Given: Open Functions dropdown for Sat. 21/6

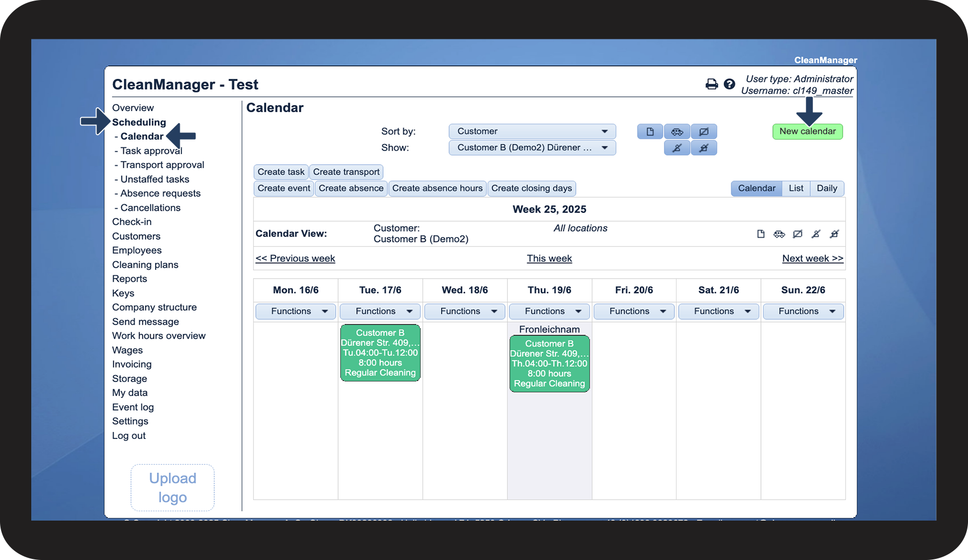Looking at the screenshot, I should coord(719,311).
